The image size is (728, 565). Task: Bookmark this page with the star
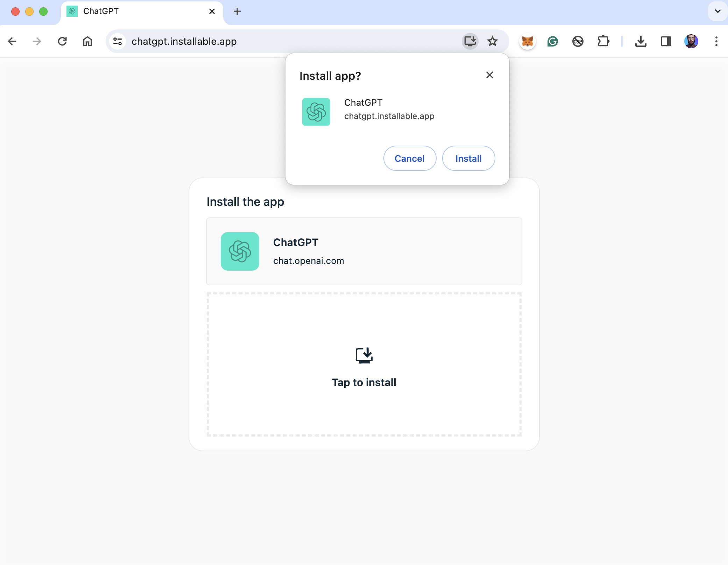493,41
